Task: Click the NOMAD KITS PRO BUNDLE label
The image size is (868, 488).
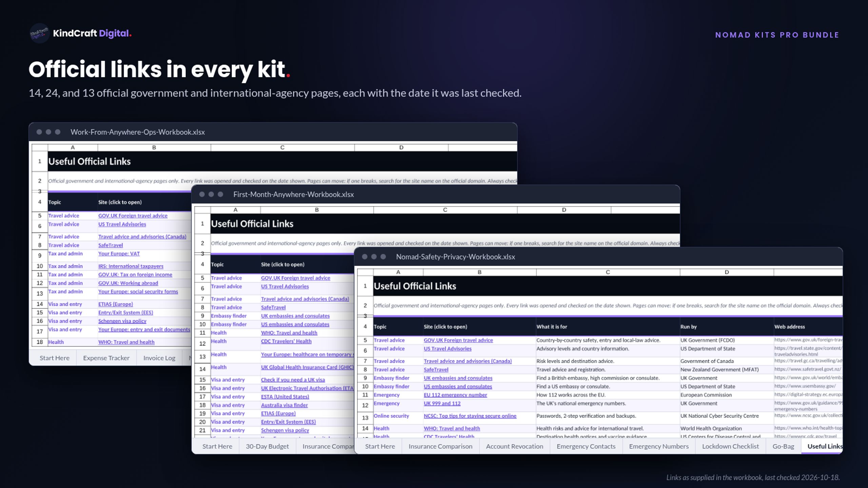Action: 777,35
